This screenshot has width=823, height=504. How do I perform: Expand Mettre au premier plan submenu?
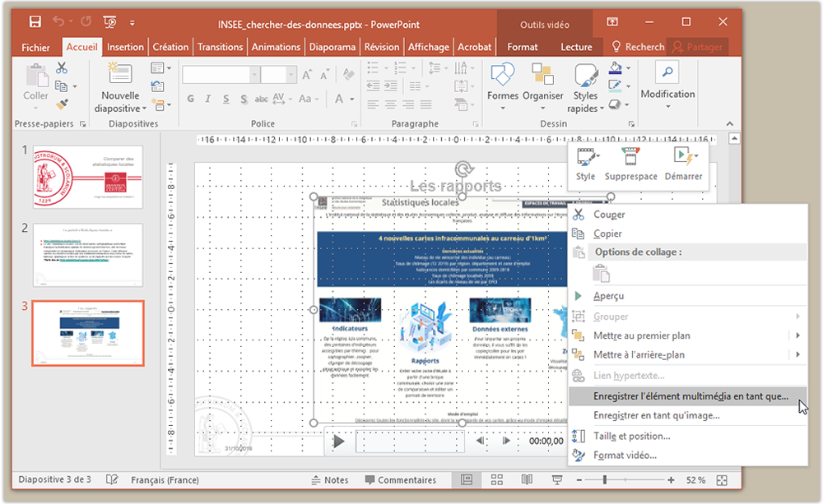click(x=797, y=335)
